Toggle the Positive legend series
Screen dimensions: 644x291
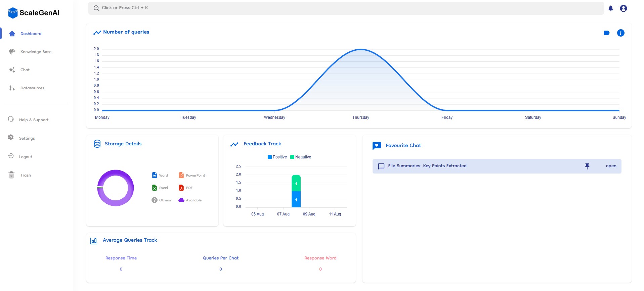tap(277, 157)
